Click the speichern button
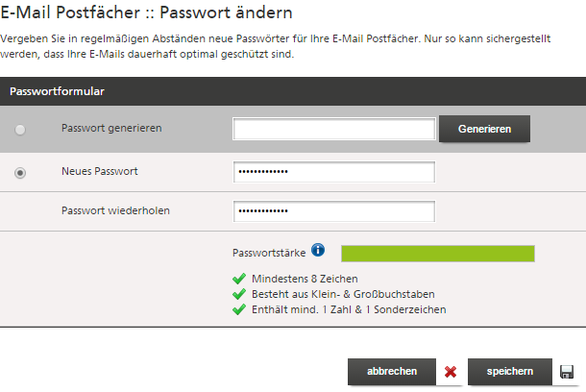586x392 pixels. (510, 371)
